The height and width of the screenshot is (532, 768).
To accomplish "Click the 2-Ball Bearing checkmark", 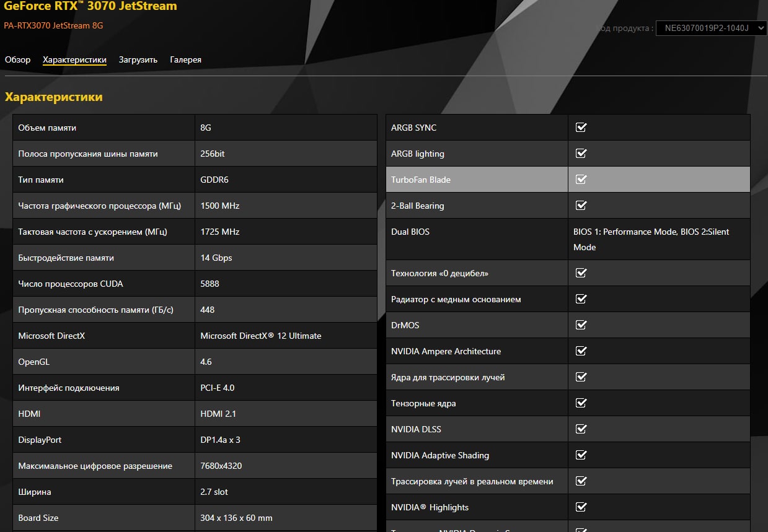I will point(581,206).
